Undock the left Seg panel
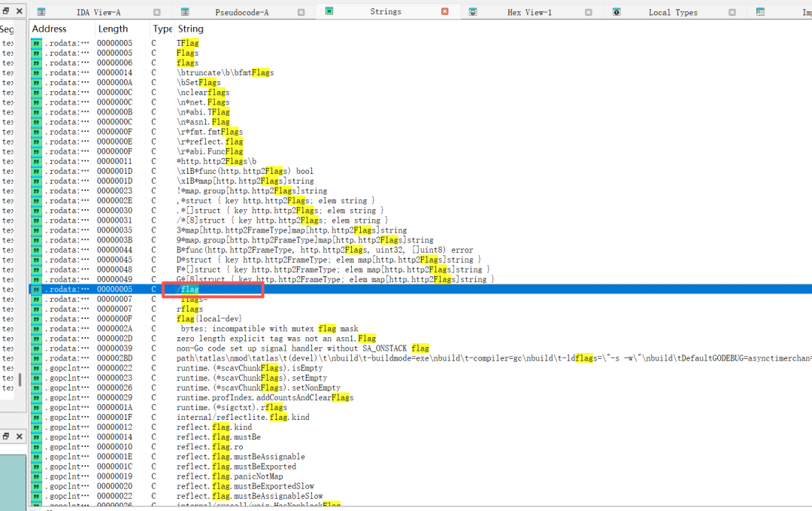812x511 pixels. pyautogui.click(x=6, y=11)
